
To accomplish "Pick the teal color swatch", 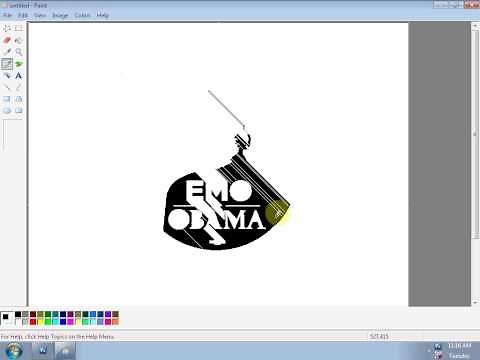I will [55, 314].
